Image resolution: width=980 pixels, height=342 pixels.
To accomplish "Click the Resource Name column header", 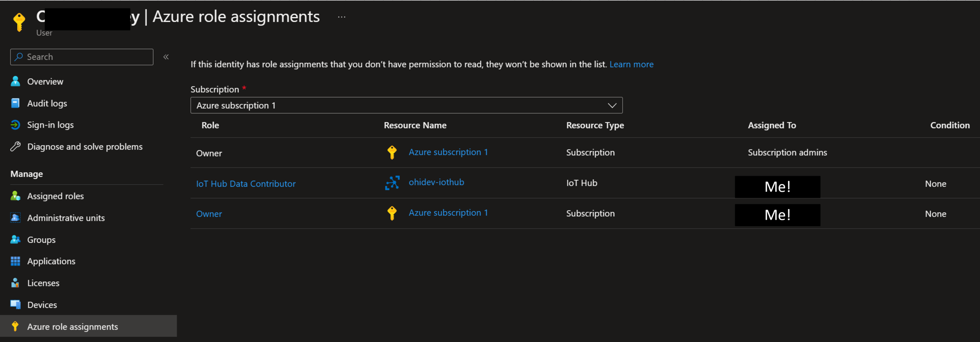I will click(415, 125).
